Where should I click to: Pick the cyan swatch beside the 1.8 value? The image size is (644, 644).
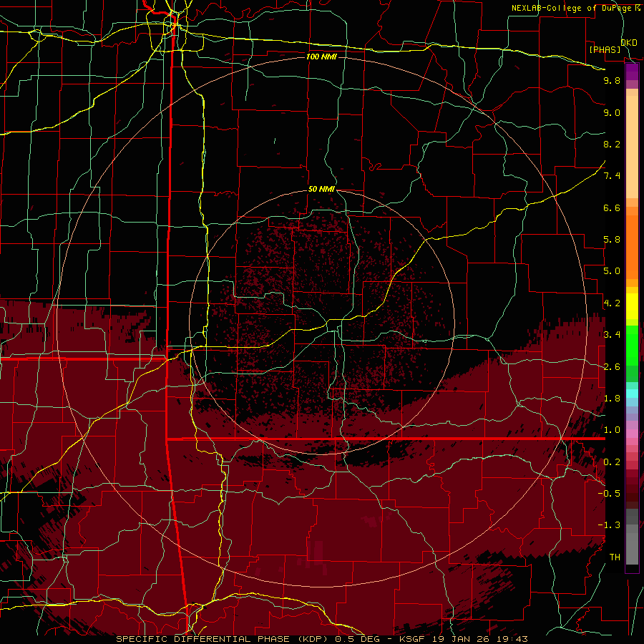click(632, 394)
